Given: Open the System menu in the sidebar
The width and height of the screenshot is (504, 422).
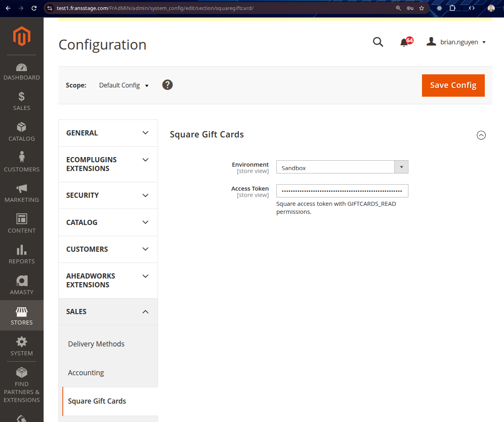Looking at the screenshot, I should pyautogui.click(x=22, y=346).
